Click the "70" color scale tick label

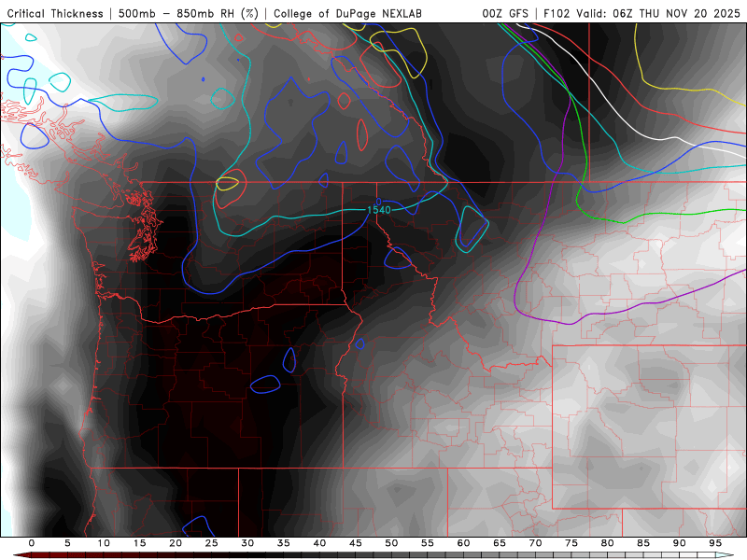pyautogui.click(x=535, y=543)
